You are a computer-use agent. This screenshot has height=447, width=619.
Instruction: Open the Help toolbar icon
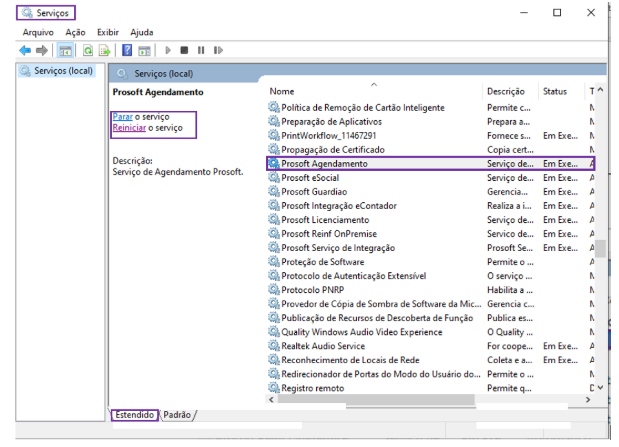(x=127, y=50)
